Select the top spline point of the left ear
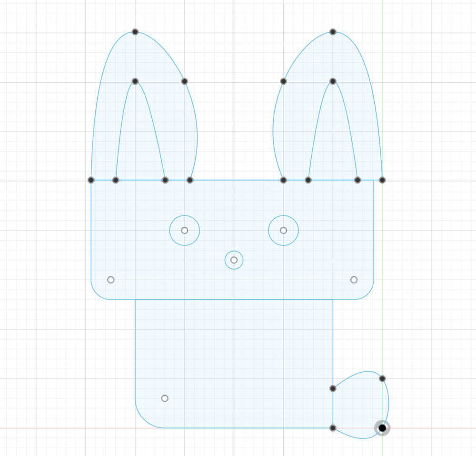Image resolution: width=476 pixels, height=456 pixels. coord(135,32)
